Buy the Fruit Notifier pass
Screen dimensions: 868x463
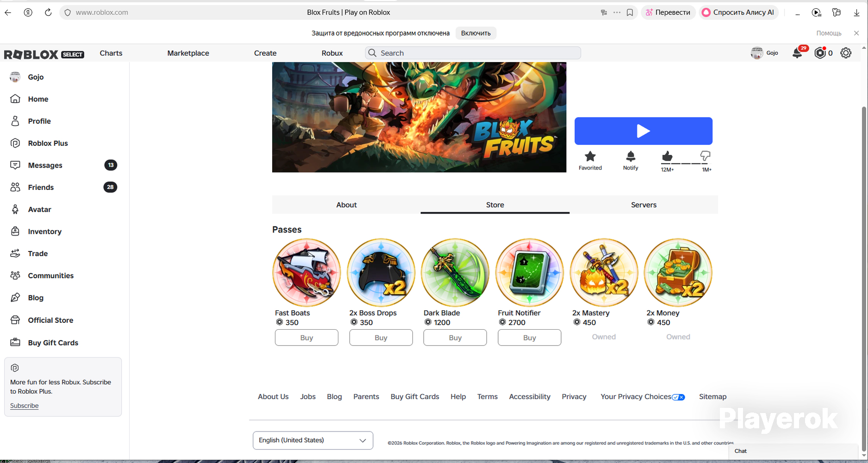(x=530, y=338)
